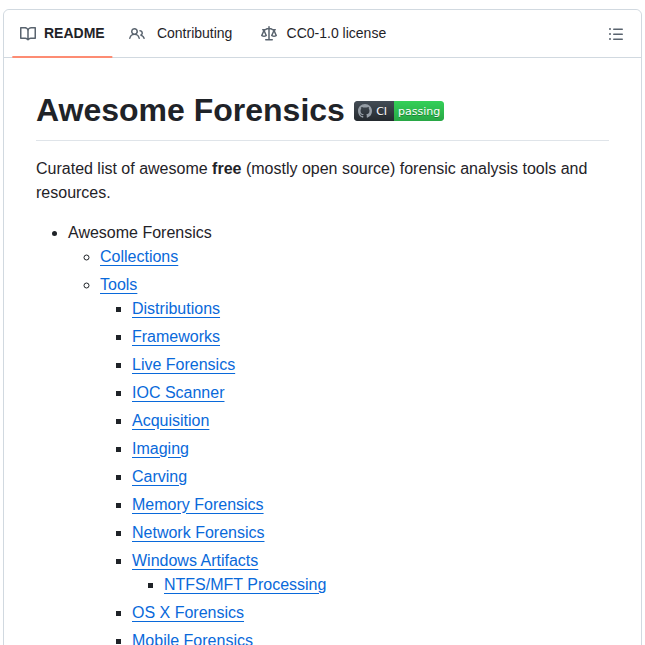
Task: Click the license scale icon
Action: (x=269, y=34)
